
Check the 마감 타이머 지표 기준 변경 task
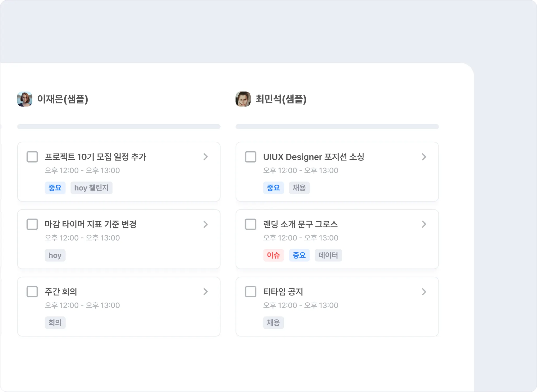pyautogui.click(x=32, y=224)
